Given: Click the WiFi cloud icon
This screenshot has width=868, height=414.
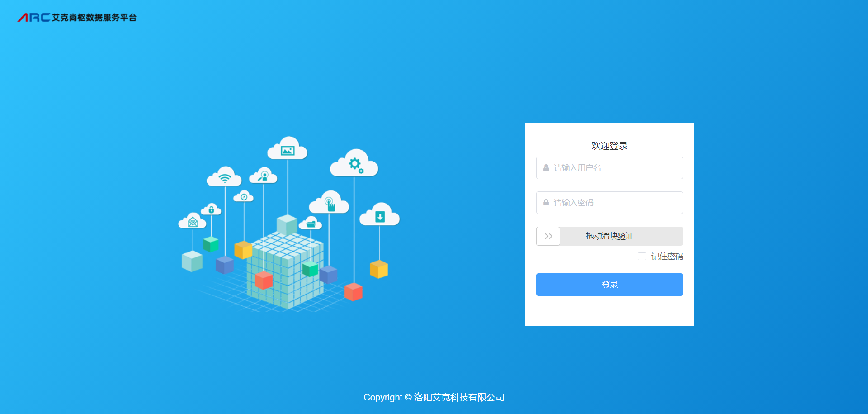Looking at the screenshot, I should coord(224,177).
